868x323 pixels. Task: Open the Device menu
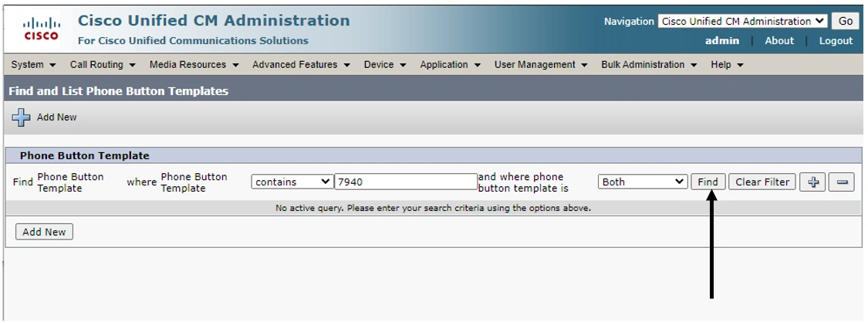385,65
